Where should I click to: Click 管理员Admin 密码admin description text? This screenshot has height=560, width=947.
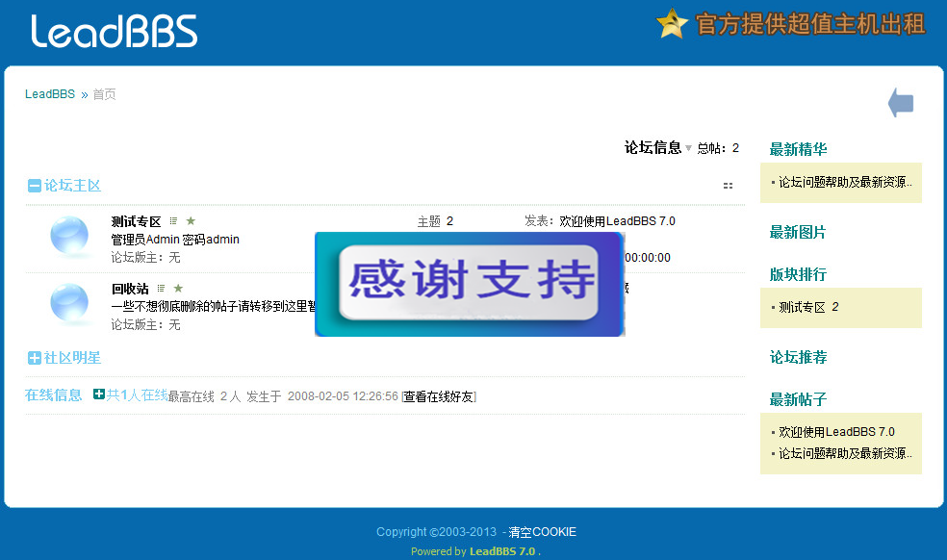click(x=175, y=240)
